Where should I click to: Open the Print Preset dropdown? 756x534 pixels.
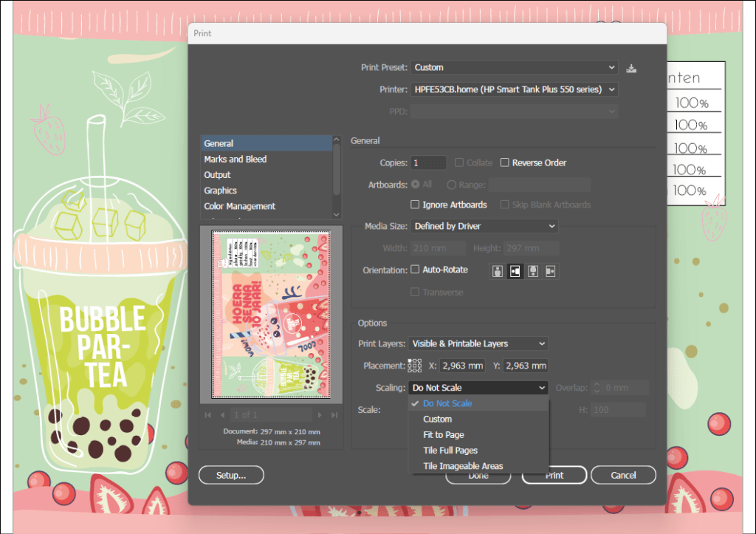tap(514, 67)
